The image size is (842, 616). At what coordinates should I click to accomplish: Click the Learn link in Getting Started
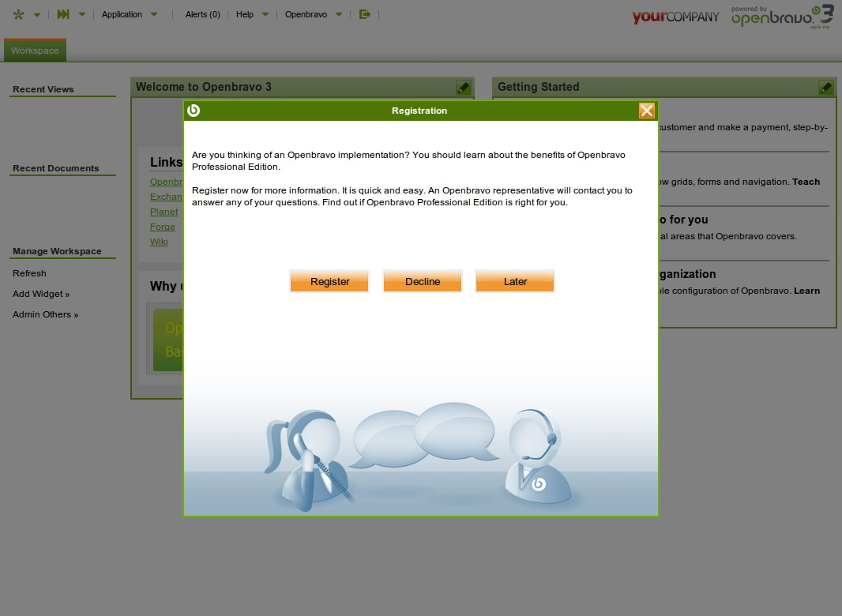point(806,291)
